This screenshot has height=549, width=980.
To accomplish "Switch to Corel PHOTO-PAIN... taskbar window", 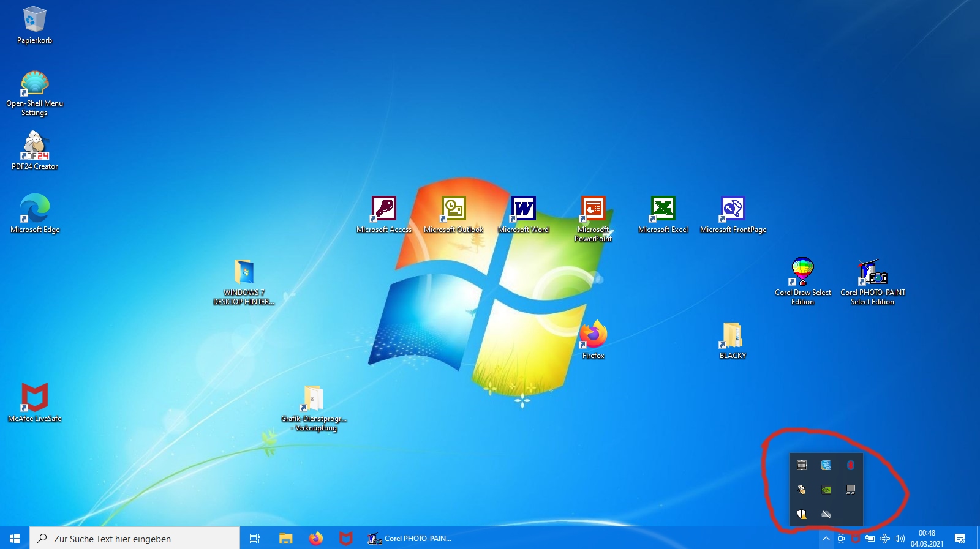I will [409, 538].
